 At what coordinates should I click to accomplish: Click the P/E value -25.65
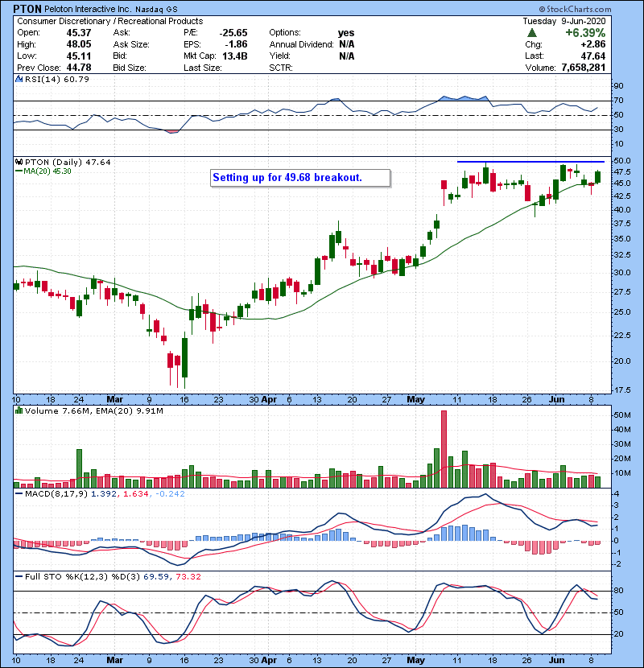[x=233, y=33]
